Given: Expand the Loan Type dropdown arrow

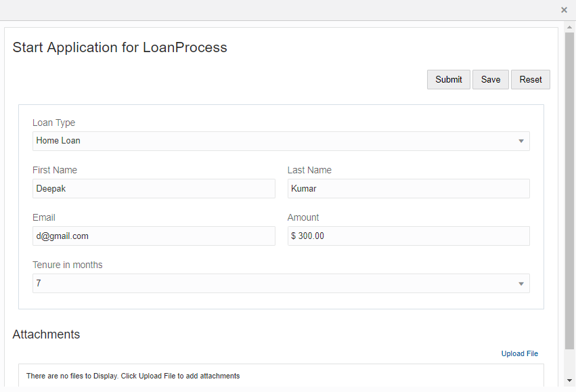Looking at the screenshot, I should coord(521,141).
